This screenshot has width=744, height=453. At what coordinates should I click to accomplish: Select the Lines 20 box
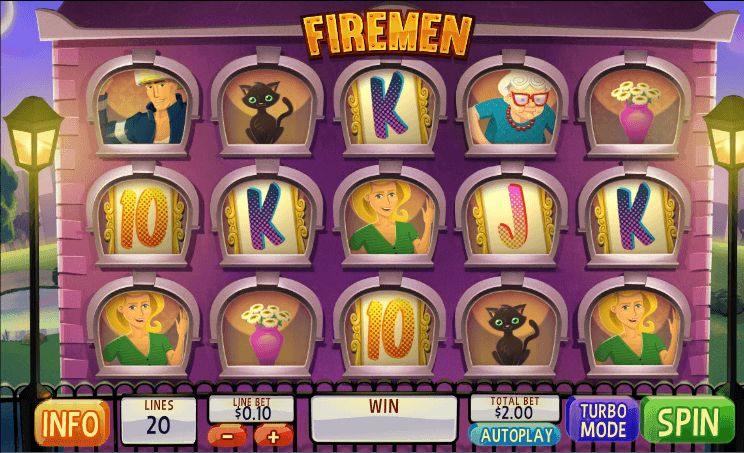coord(158,420)
